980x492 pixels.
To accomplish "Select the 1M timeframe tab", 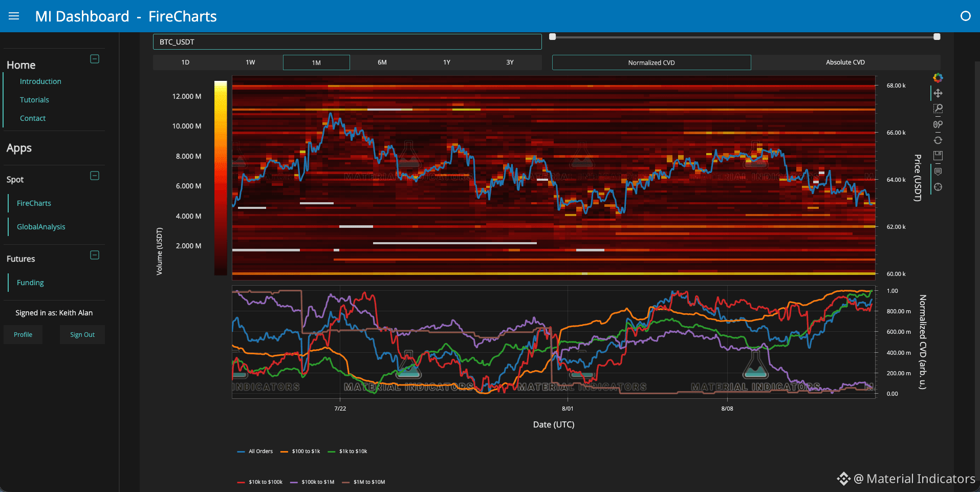I will coord(316,62).
